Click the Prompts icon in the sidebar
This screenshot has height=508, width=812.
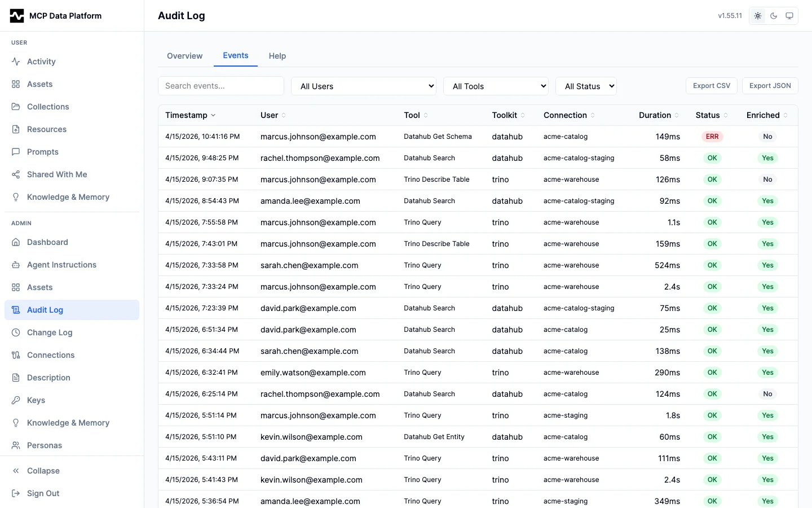[15, 152]
